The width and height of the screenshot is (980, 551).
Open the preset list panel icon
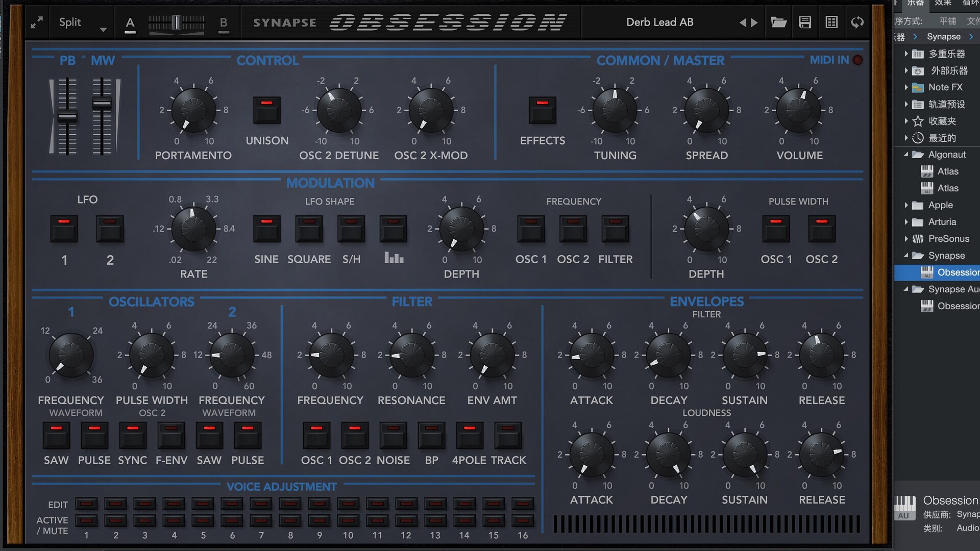pyautogui.click(x=831, y=22)
